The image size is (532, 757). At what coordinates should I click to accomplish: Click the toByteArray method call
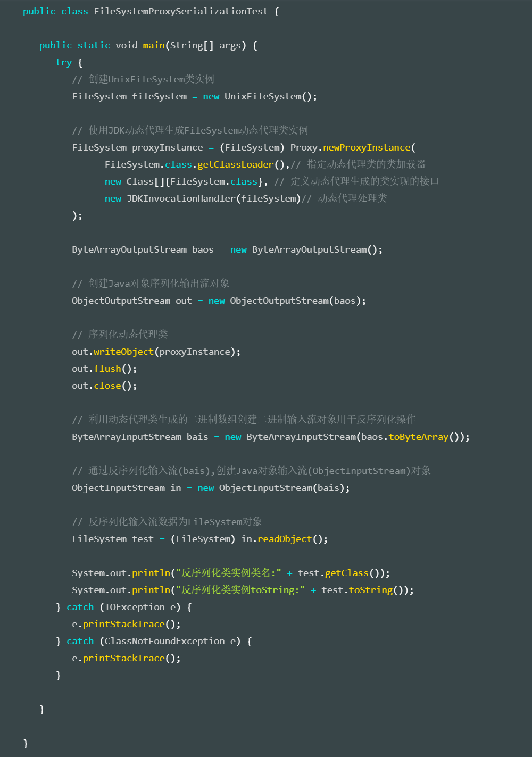click(x=419, y=437)
